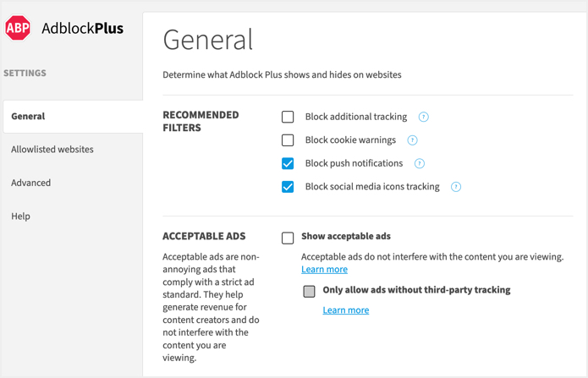
Task: Show info icon beside Block cookie warnings
Action: [x=413, y=140]
